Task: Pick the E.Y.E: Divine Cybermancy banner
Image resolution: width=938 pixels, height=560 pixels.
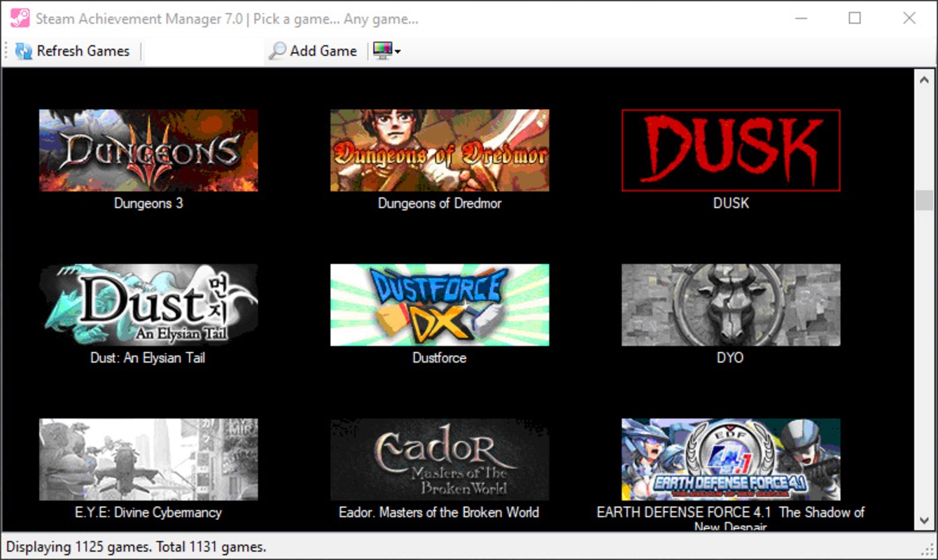Action: 148,460
